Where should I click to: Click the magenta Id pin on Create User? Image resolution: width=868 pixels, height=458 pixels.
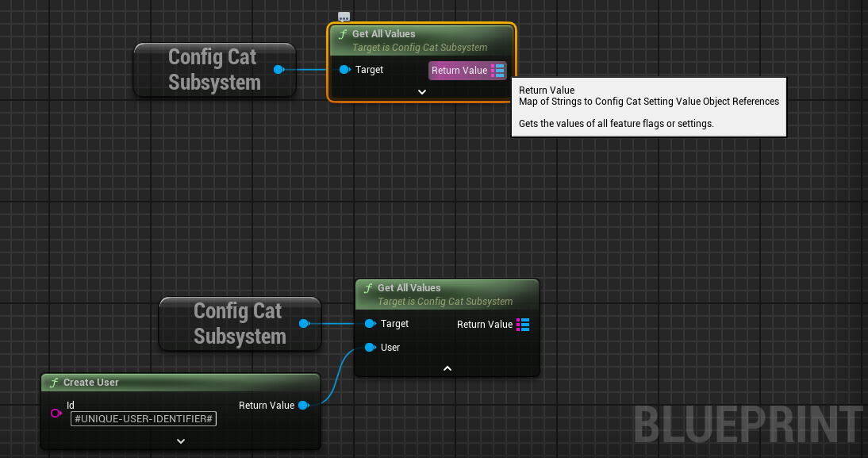(x=56, y=414)
